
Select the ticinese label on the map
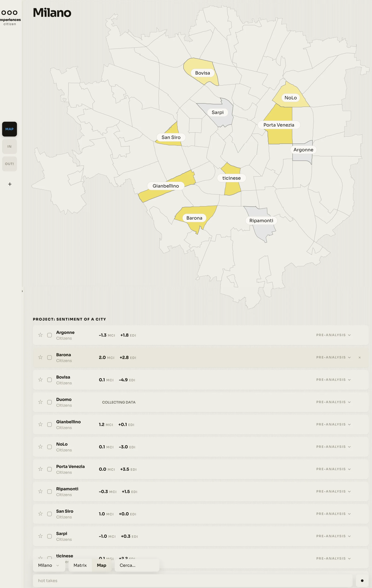click(x=232, y=178)
